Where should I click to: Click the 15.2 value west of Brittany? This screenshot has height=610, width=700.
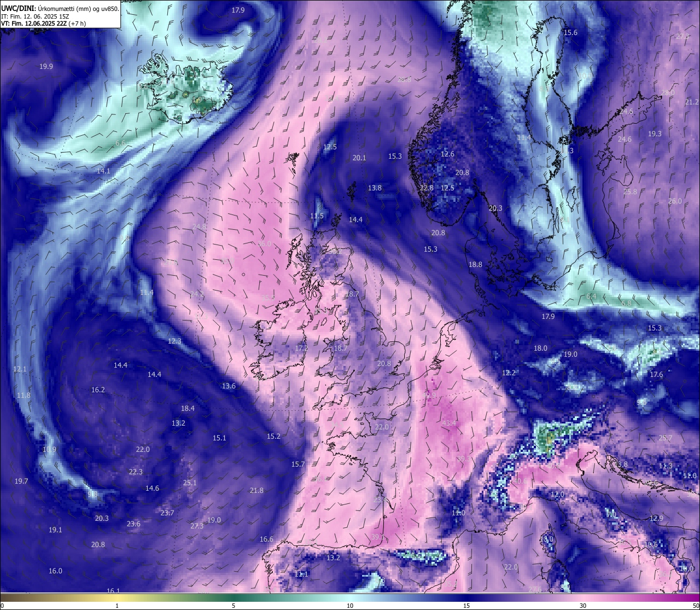click(273, 437)
